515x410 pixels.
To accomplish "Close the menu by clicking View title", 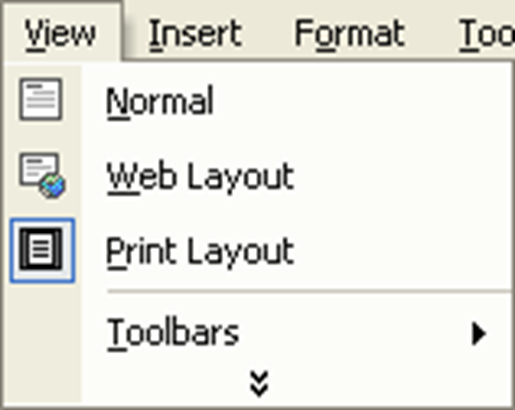I will (x=60, y=34).
